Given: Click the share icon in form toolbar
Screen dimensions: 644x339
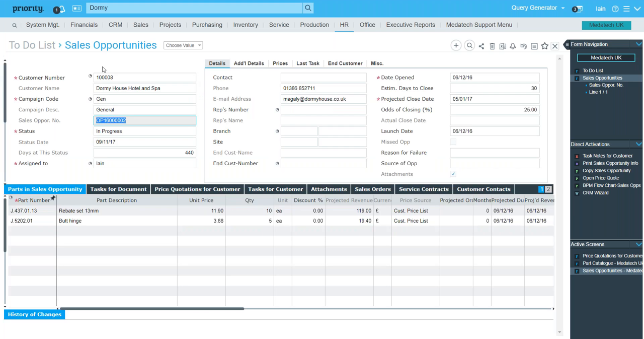Looking at the screenshot, I should (481, 46).
